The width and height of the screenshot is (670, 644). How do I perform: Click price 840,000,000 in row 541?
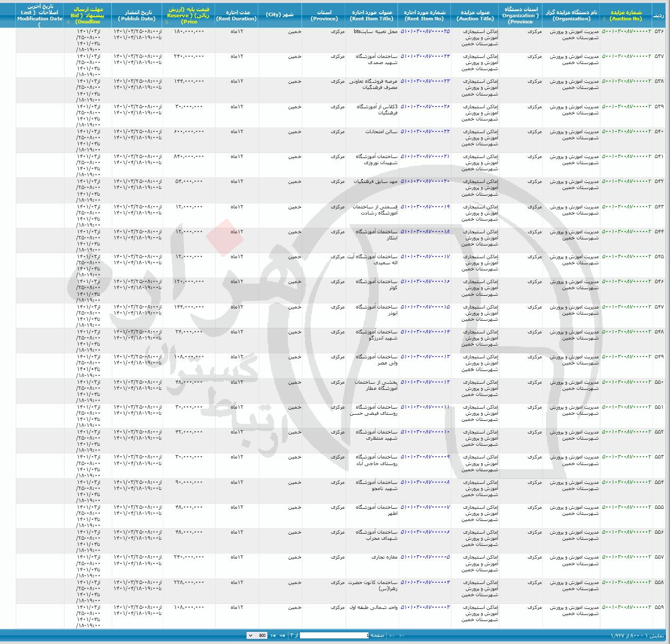(x=189, y=157)
